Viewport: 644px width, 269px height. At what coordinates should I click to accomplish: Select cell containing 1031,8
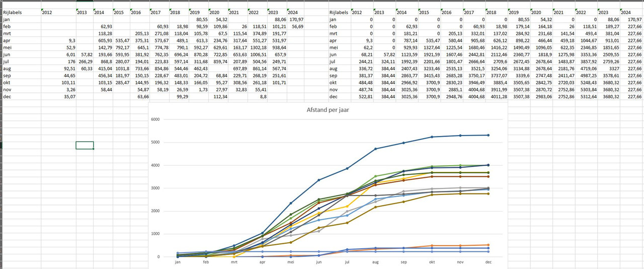pos(121,68)
